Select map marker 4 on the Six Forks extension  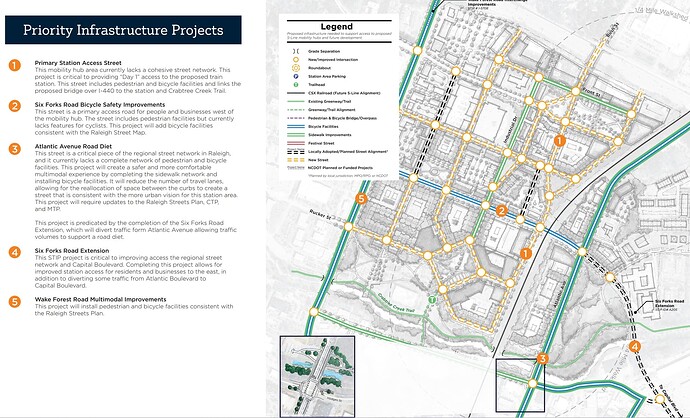tap(634, 347)
